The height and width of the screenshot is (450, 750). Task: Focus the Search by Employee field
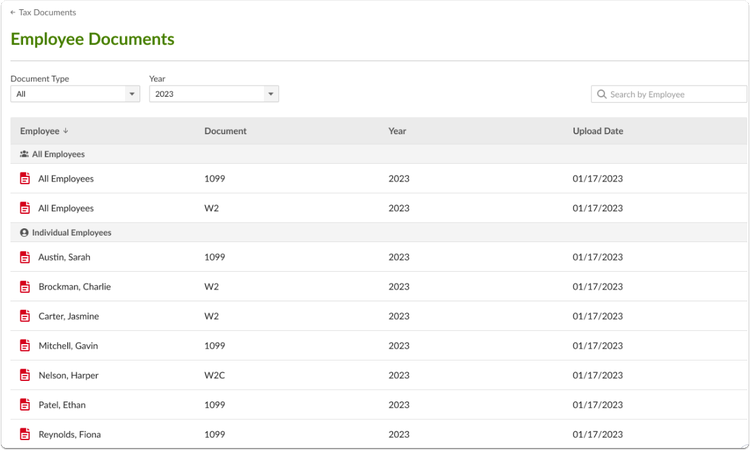click(669, 94)
